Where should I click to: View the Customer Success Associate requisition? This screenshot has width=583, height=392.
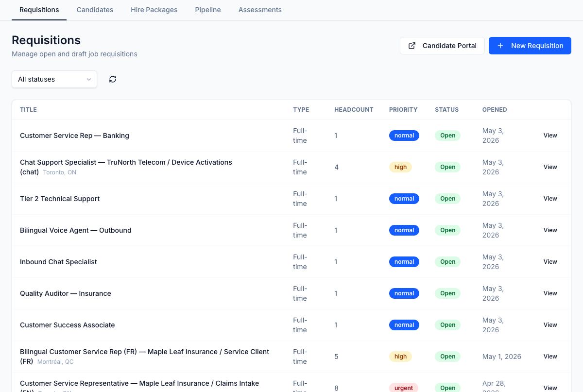click(x=550, y=325)
